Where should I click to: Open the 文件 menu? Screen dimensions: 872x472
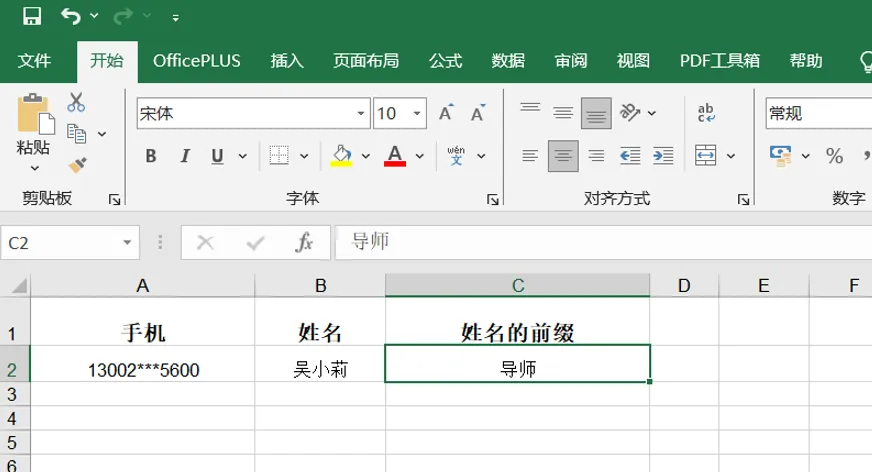[x=35, y=61]
